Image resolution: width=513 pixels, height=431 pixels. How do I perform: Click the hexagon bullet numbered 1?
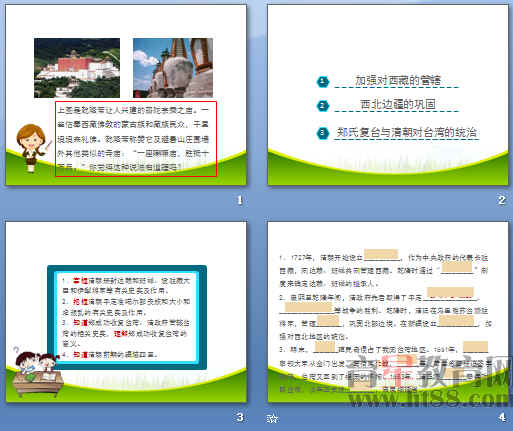tap(323, 81)
